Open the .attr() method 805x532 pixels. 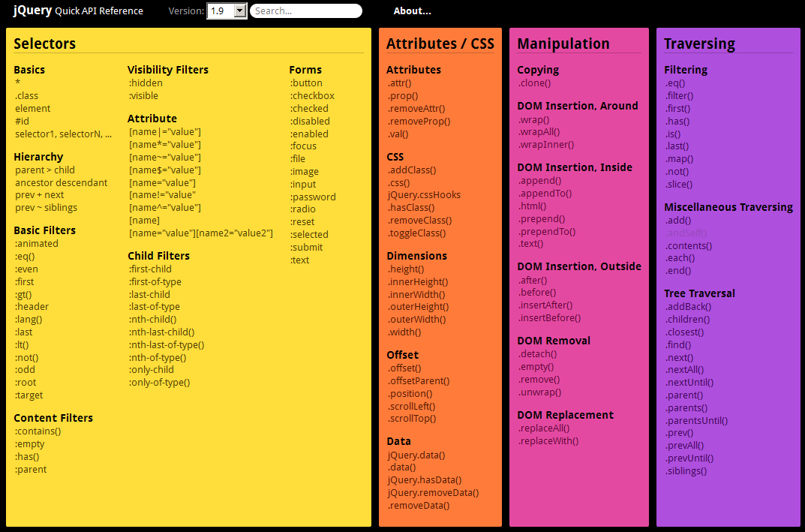click(x=400, y=83)
